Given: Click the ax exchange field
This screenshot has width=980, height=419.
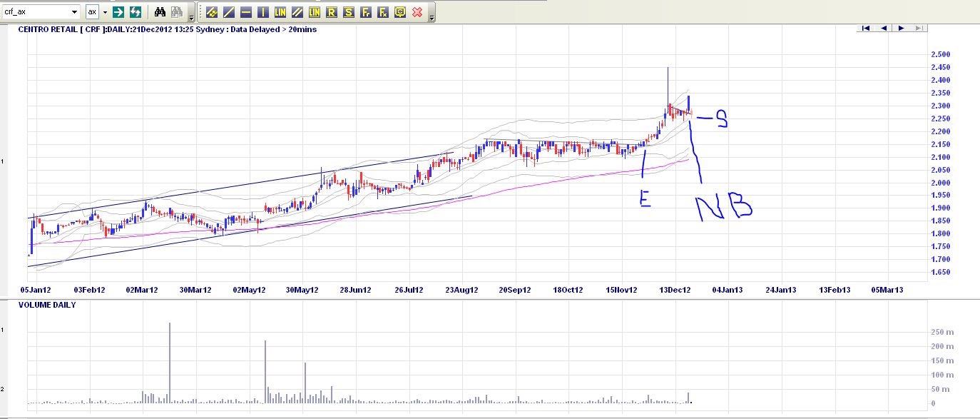Looking at the screenshot, I should (x=92, y=12).
